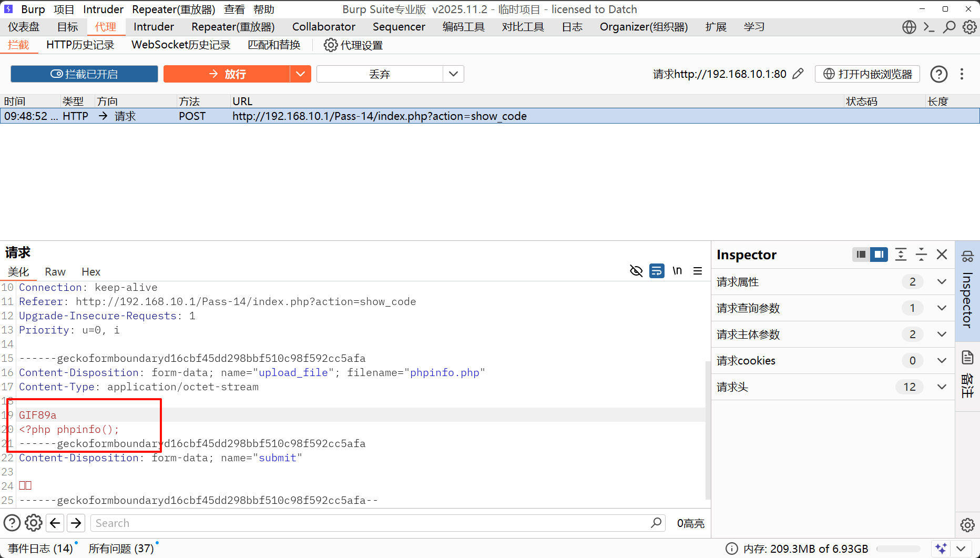The width and height of the screenshot is (980, 558).
Task: Open the forward (放行) dropdown arrow
Action: point(300,74)
